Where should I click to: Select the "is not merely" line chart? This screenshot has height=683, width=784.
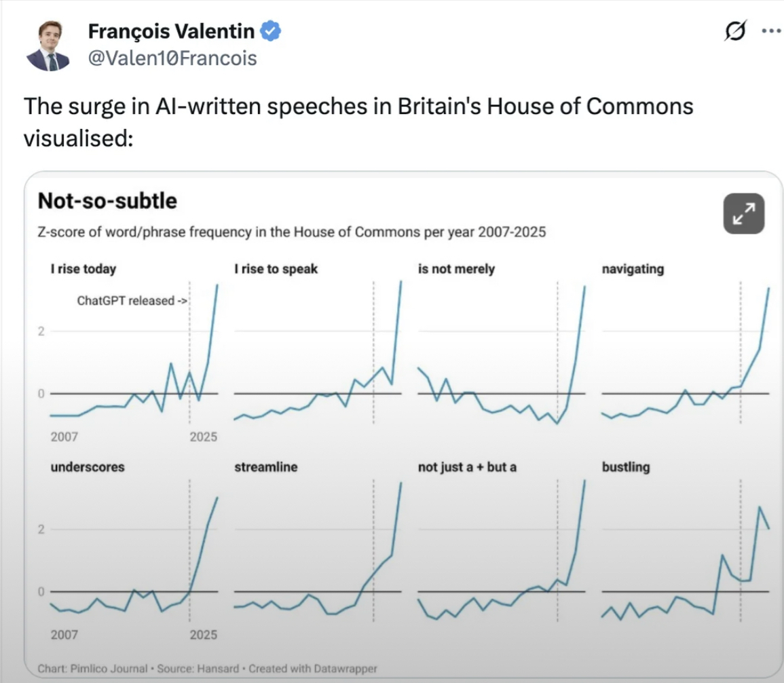[x=502, y=353]
